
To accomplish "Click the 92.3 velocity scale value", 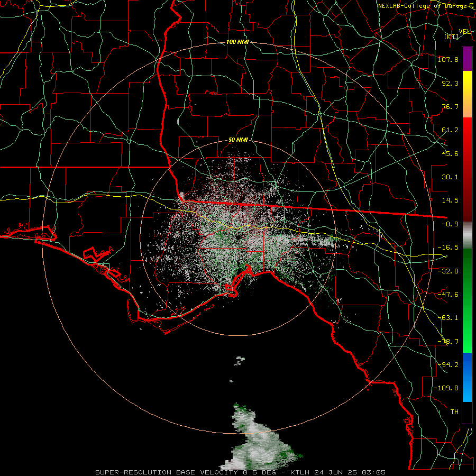I will coord(450,83).
